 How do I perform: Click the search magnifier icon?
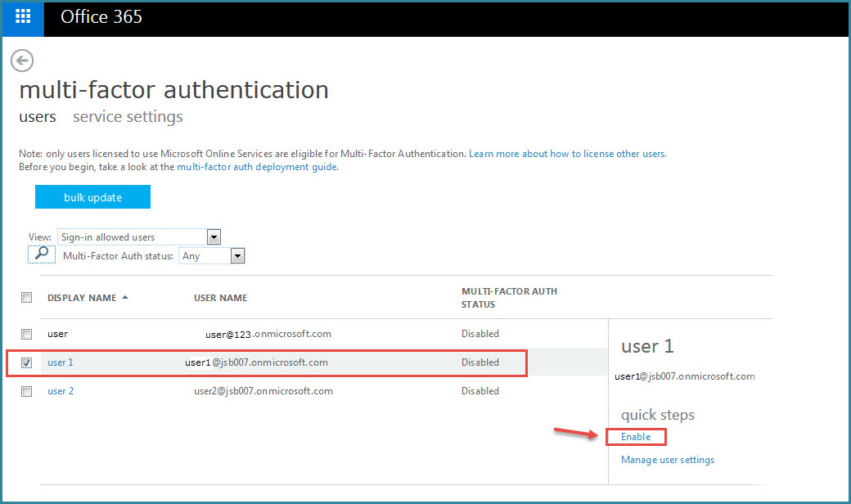pos(41,254)
